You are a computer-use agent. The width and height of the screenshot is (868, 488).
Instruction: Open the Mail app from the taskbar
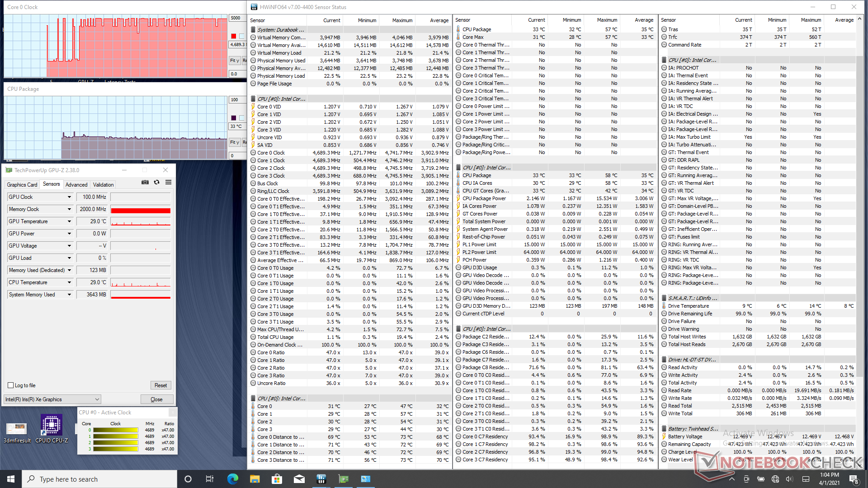pyautogui.click(x=299, y=479)
